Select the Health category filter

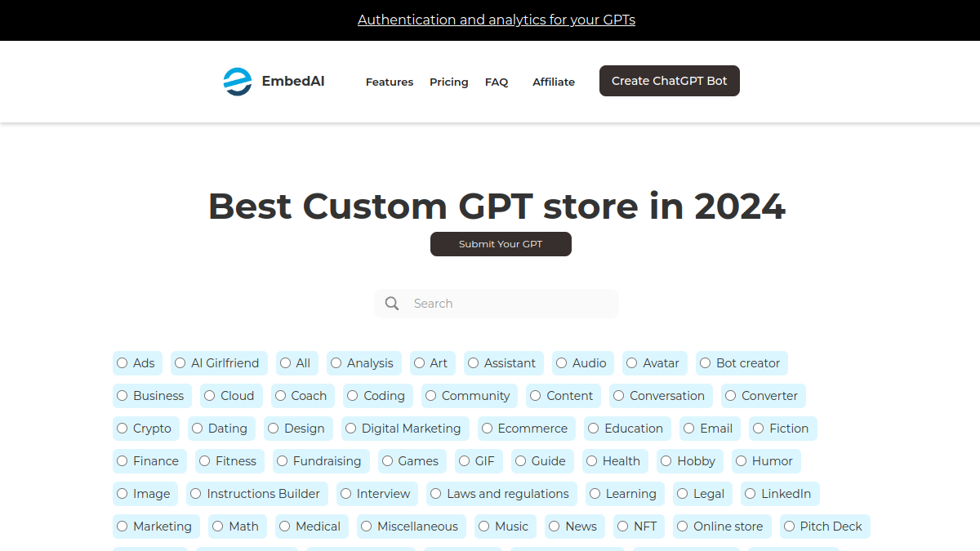pos(616,461)
